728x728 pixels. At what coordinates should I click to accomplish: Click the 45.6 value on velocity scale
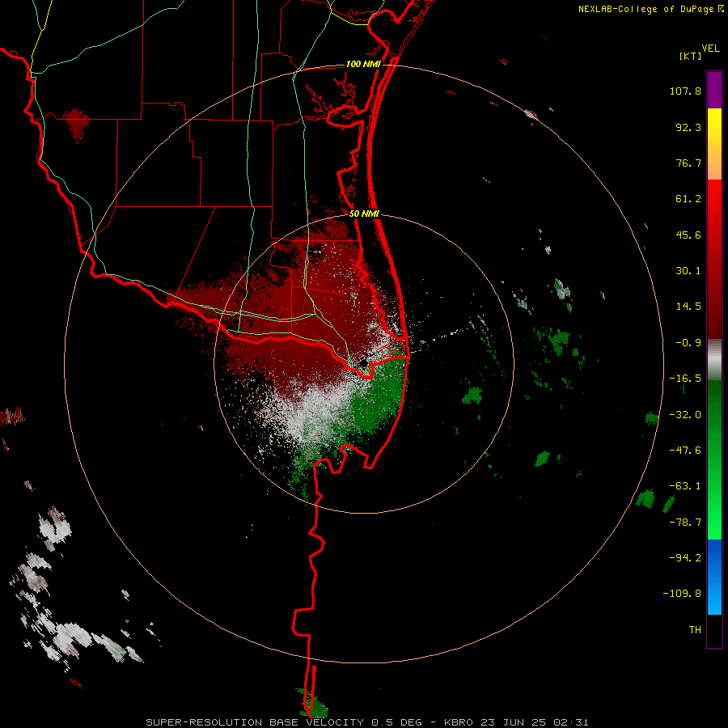point(688,235)
